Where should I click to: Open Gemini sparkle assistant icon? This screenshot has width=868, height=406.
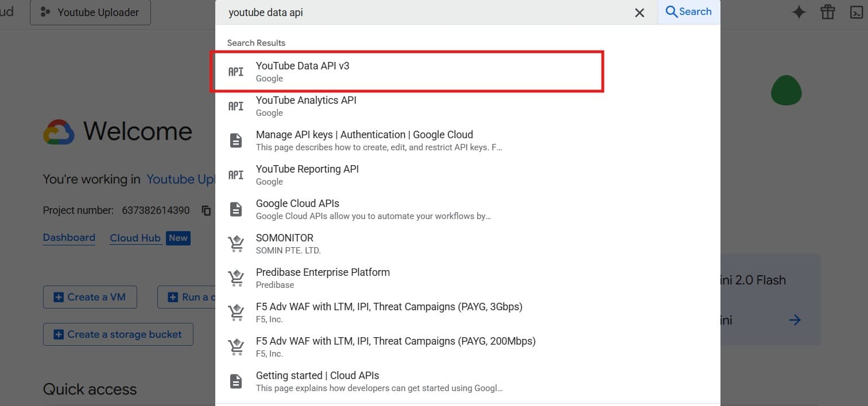[799, 12]
